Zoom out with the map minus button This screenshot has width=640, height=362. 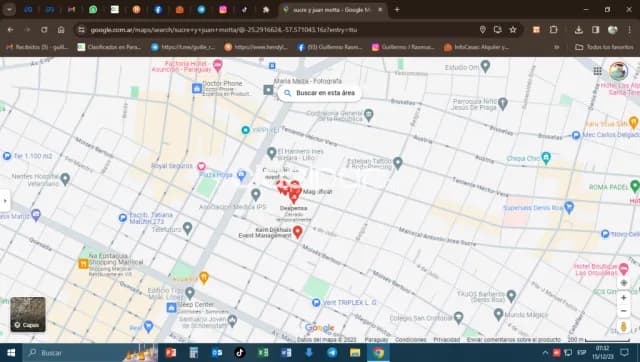click(623, 311)
